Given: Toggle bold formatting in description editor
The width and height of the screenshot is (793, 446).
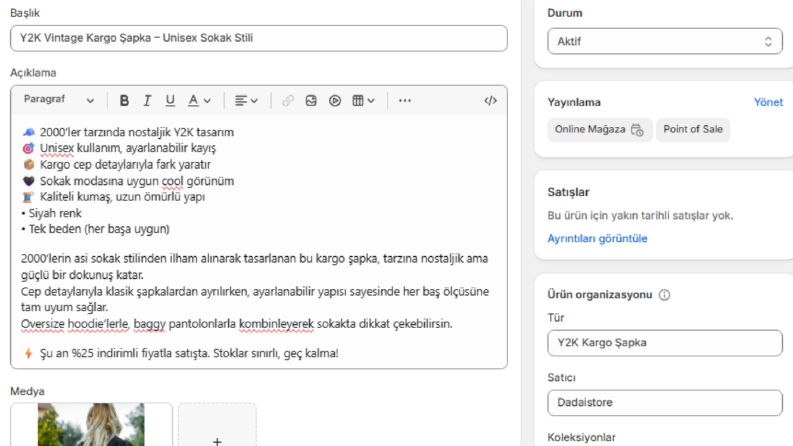Looking at the screenshot, I should (x=124, y=101).
